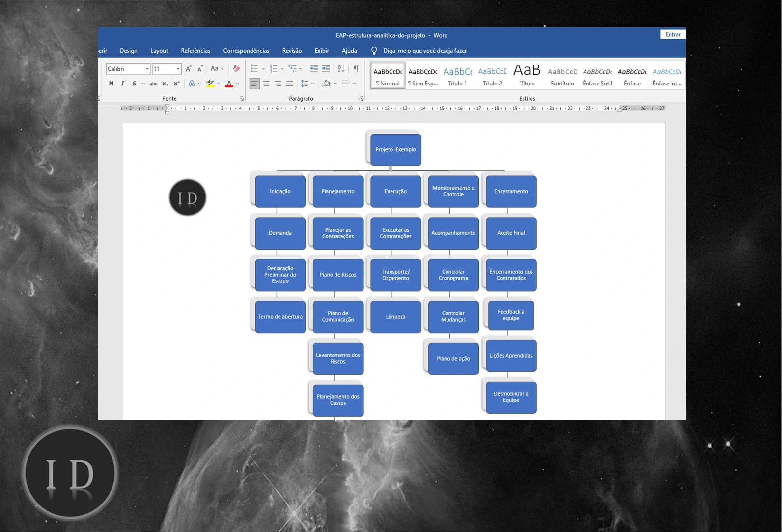Toggle strikethrough text formatting
This screenshot has width=782, height=532.
(x=153, y=84)
